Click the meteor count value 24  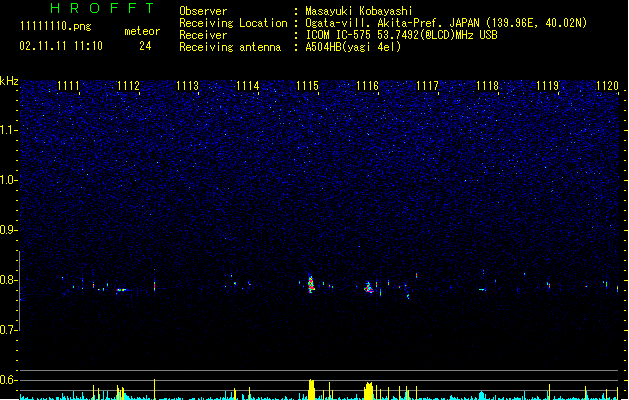coord(145,46)
